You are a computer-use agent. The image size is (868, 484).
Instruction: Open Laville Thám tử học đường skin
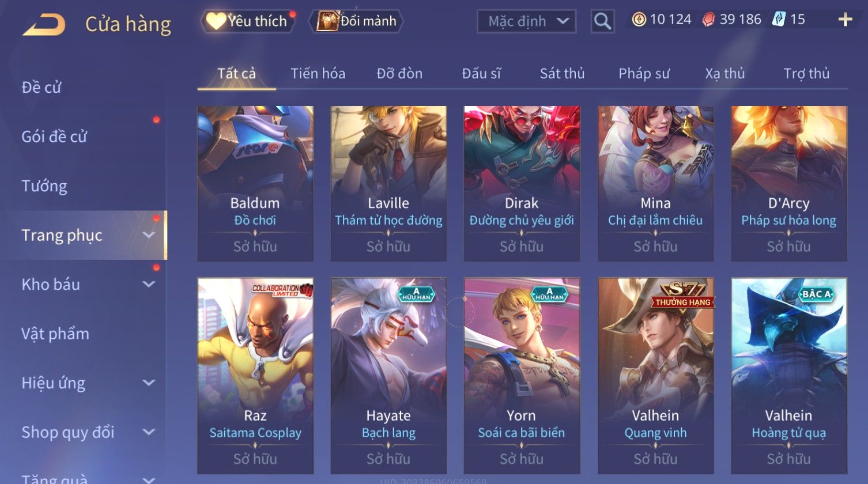tap(388, 183)
